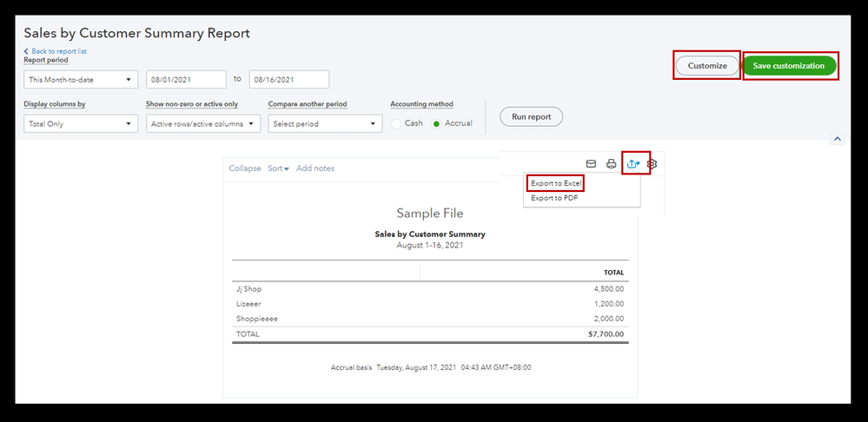Image resolution: width=868 pixels, height=422 pixels.
Task: Open Compare another period dropdown
Action: pos(325,124)
